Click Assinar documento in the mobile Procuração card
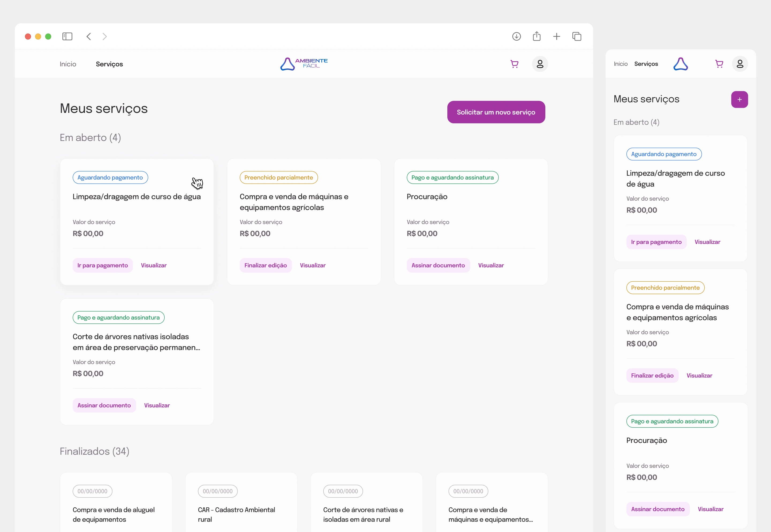The width and height of the screenshot is (771, 532). [658, 509]
